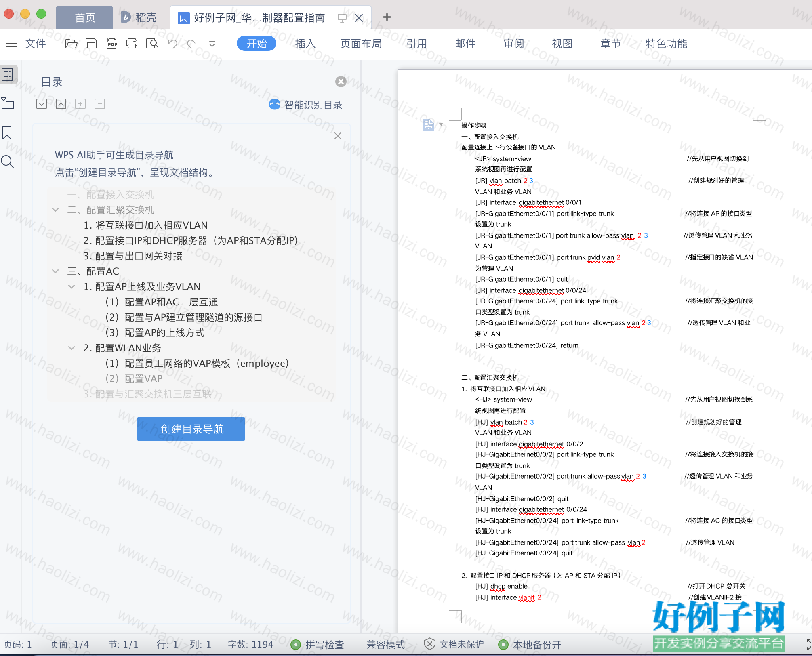The image size is (812, 656).
Task: Select 2. 配置接口IP和DHCP服务器 entry
Action: click(191, 240)
